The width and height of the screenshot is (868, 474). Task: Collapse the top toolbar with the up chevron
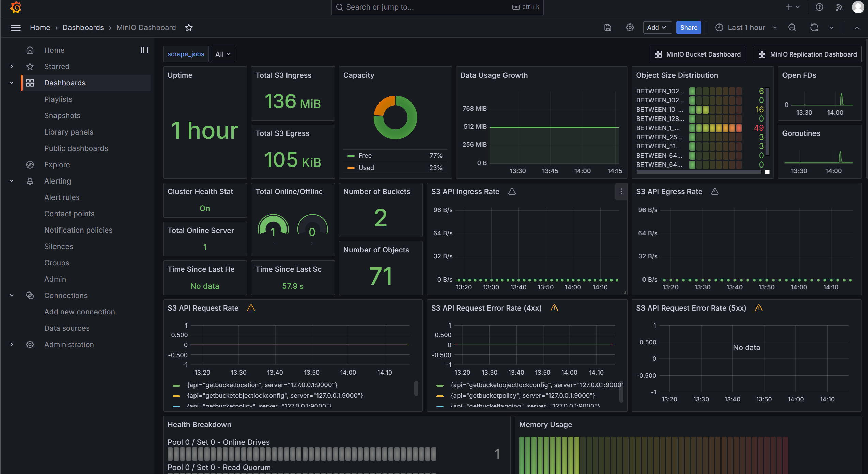tap(857, 28)
